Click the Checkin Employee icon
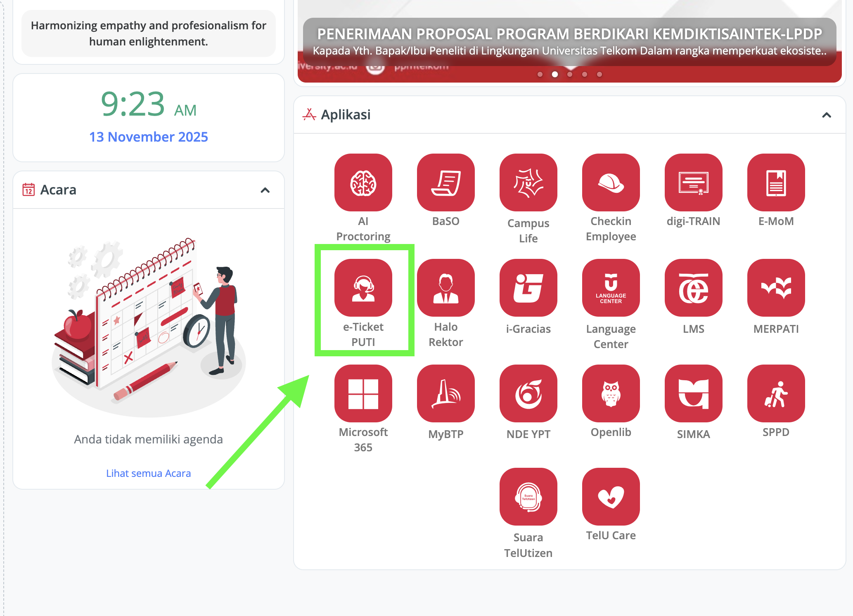 [x=611, y=183]
